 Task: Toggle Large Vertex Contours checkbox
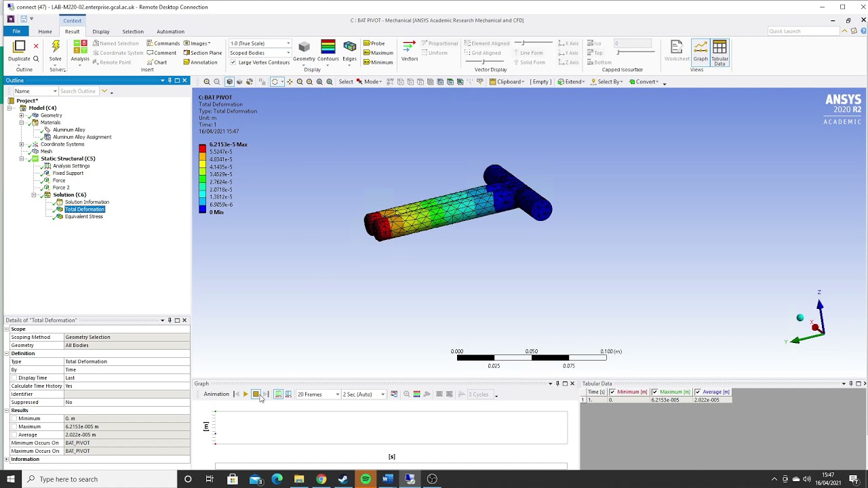(233, 62)
